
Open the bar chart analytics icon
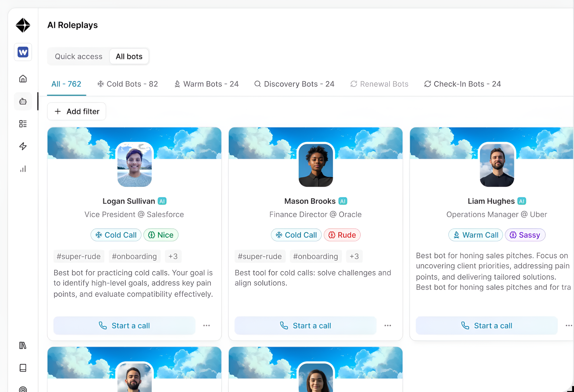click(x=23, y=169)
